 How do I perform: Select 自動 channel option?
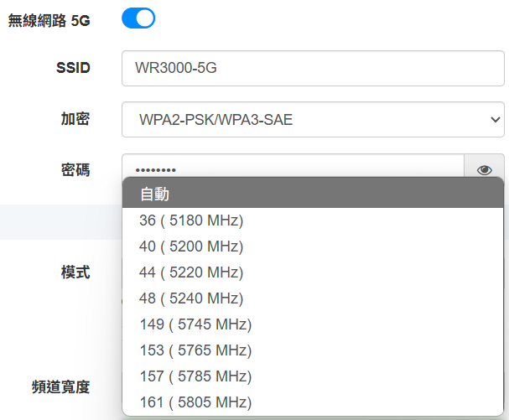(312, 194)
